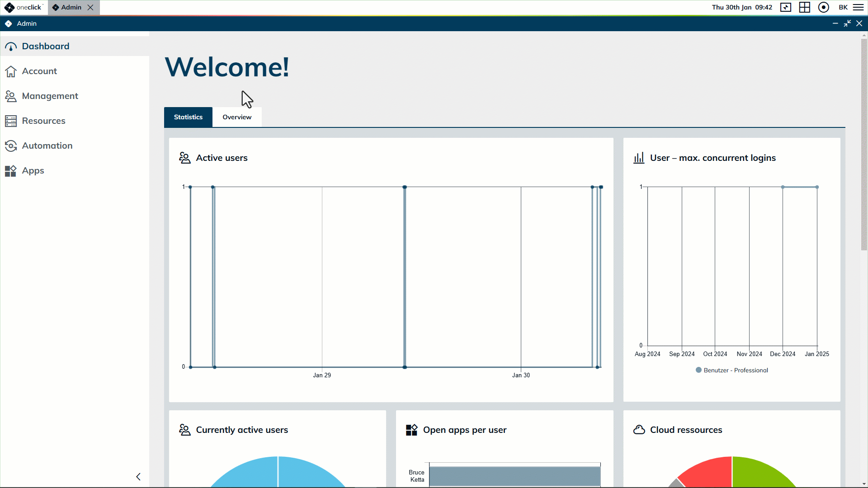Open the BK user profile menu
Screen dimensions: 868x488
(843, 7)
